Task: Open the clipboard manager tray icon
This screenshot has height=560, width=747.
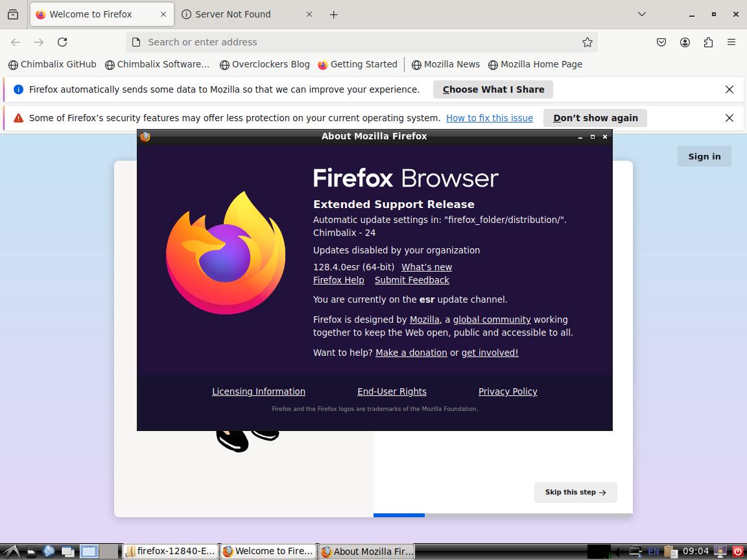Action: click(x=670, y=552)
